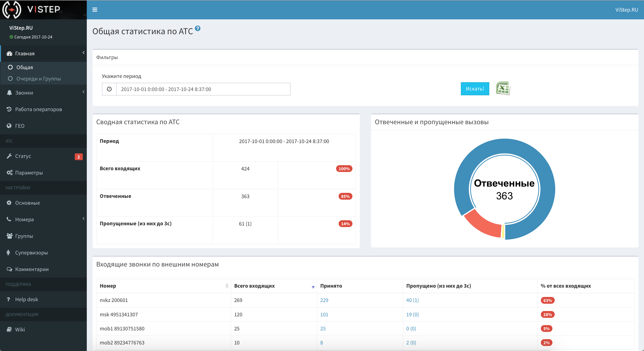
Task: Click Сегодня 2017-10-24 date text
Action: click(33, 37)
